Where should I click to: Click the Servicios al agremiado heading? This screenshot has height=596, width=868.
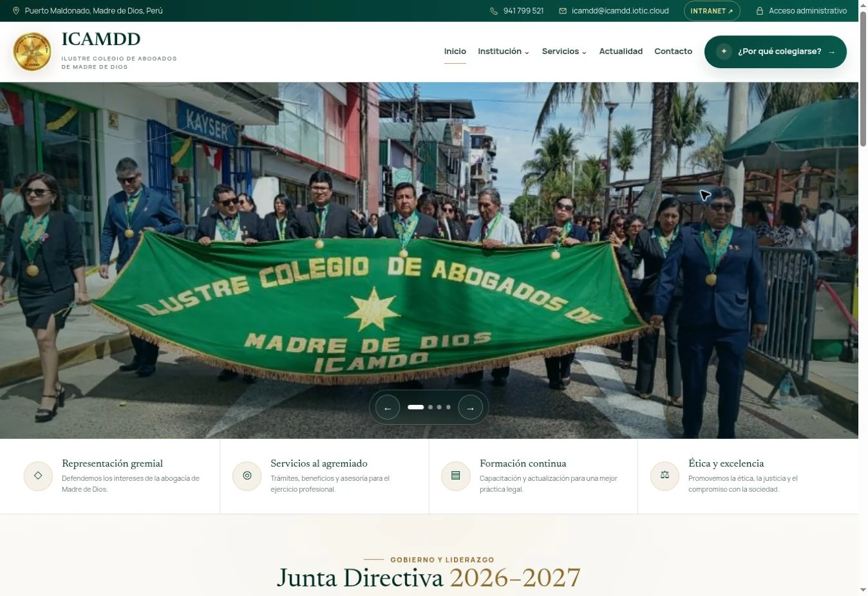pos(319,463)
